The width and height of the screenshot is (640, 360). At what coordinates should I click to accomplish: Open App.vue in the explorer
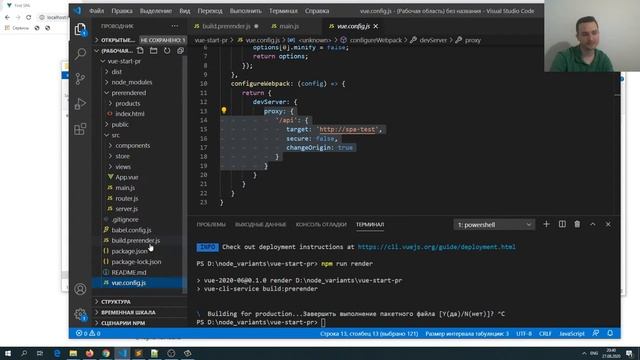pyautogui.click(x=127, y=177)
